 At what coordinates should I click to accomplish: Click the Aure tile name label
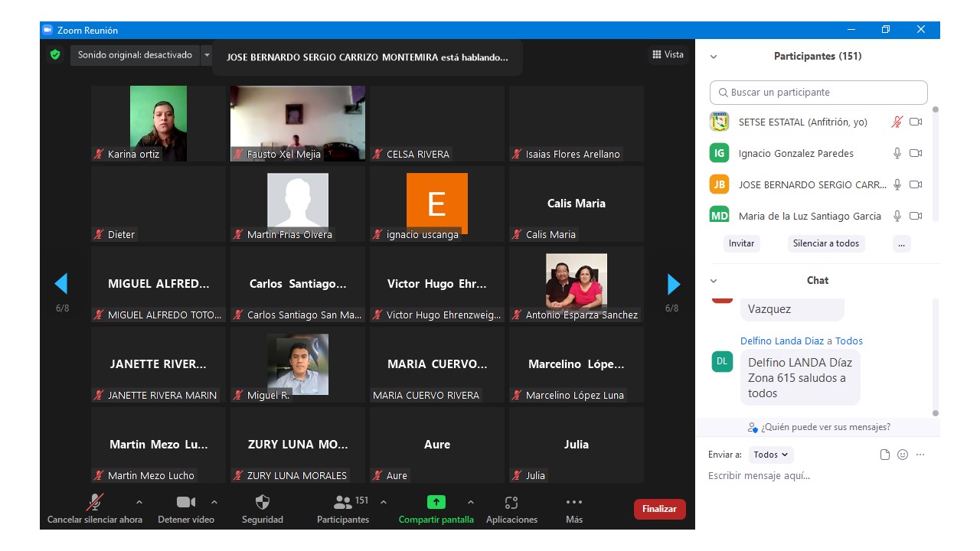click(397, 476)
